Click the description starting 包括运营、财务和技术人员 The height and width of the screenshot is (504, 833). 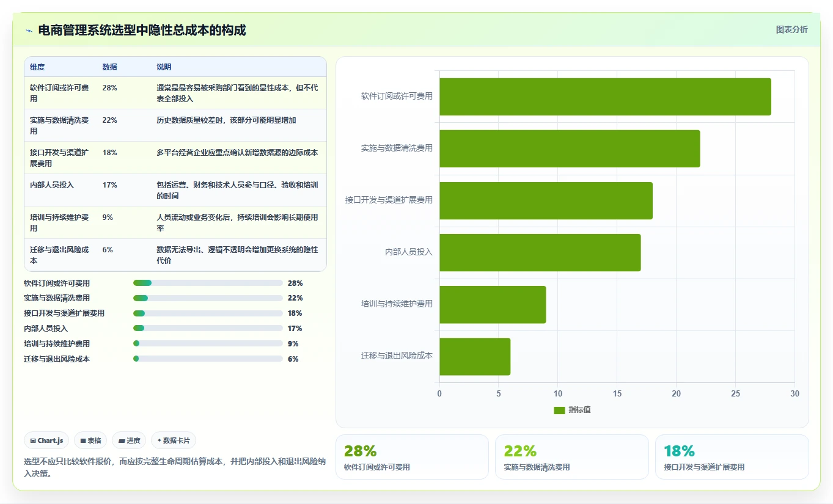click(237, 190)
